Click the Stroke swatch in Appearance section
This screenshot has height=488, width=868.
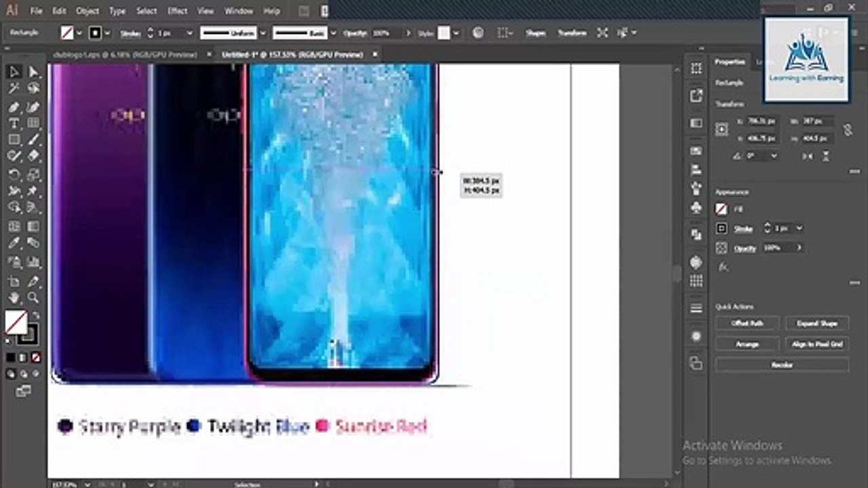(x=722, y=228)
